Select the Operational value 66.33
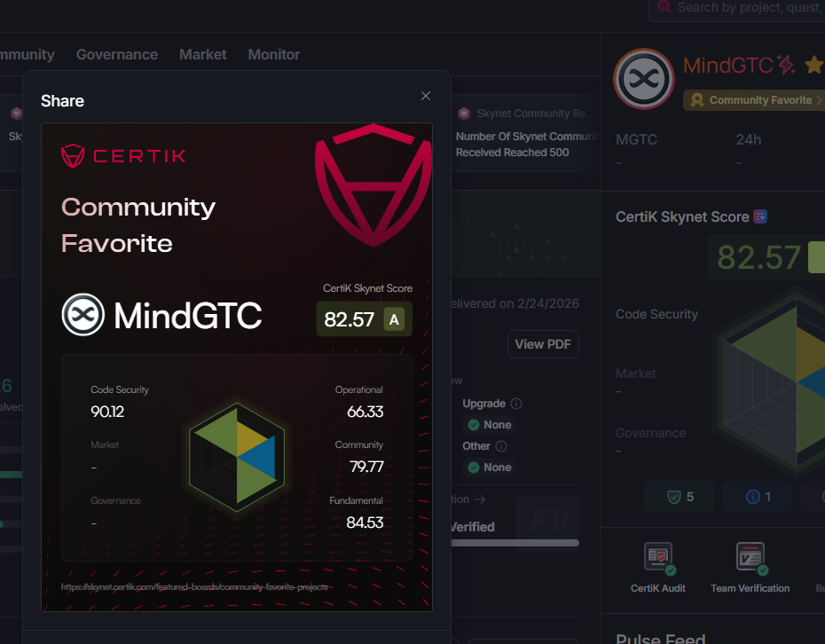 (x=365, y=412)
